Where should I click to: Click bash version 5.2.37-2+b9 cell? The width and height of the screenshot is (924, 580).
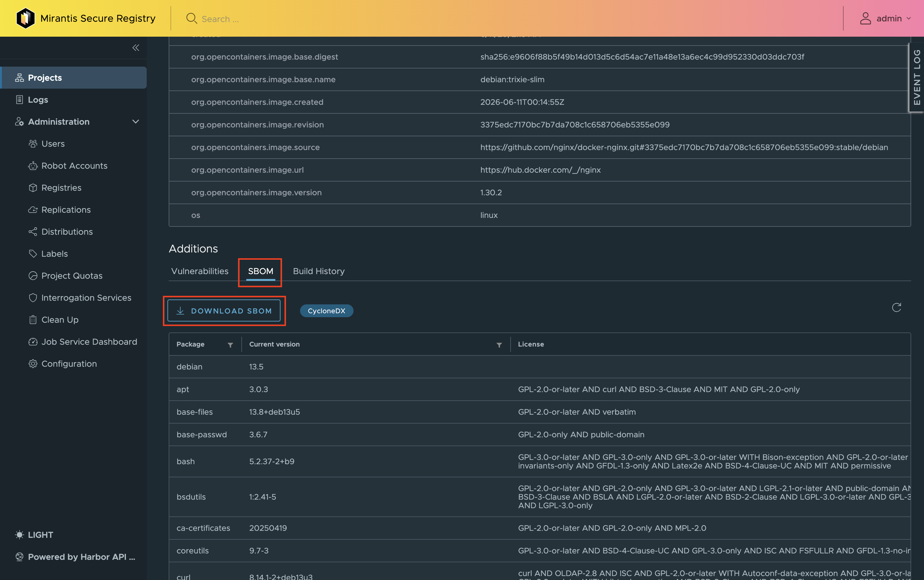coord(272,461)
